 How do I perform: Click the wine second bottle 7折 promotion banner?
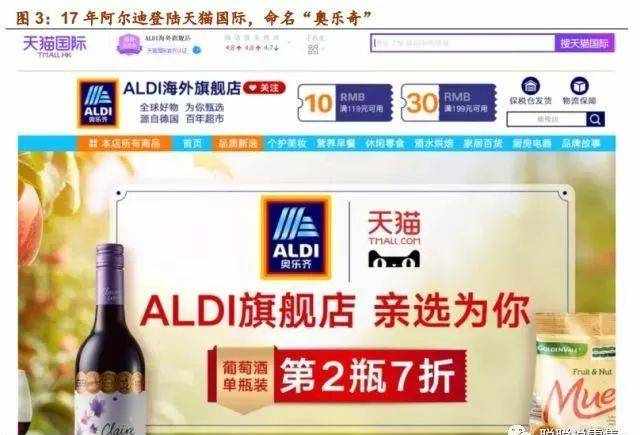point(338,375)
